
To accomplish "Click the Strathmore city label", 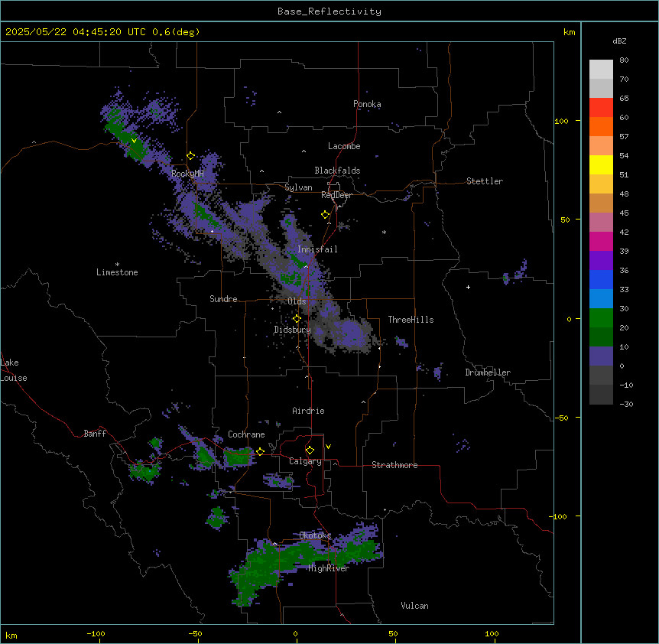I will tap(394, 465).
